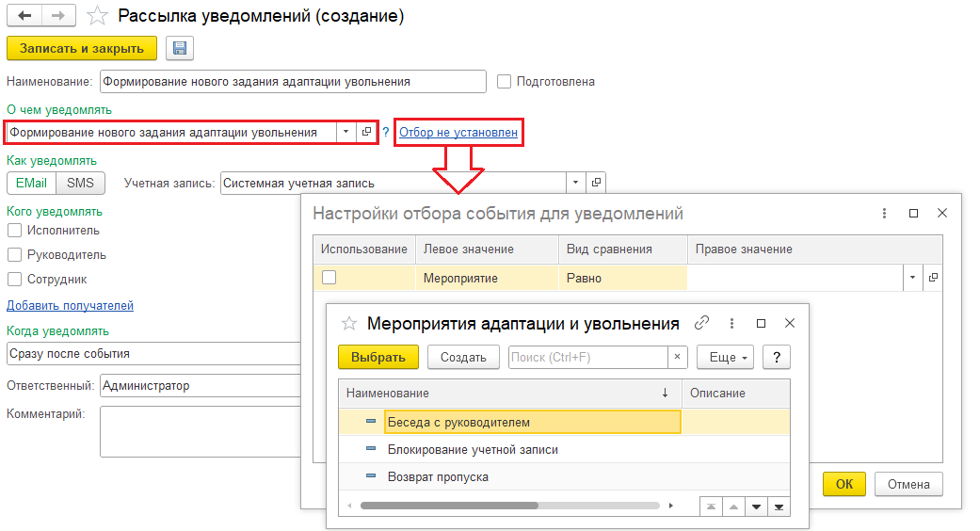
Task: Click the back navigation arrow
Action: click(24, 16)
